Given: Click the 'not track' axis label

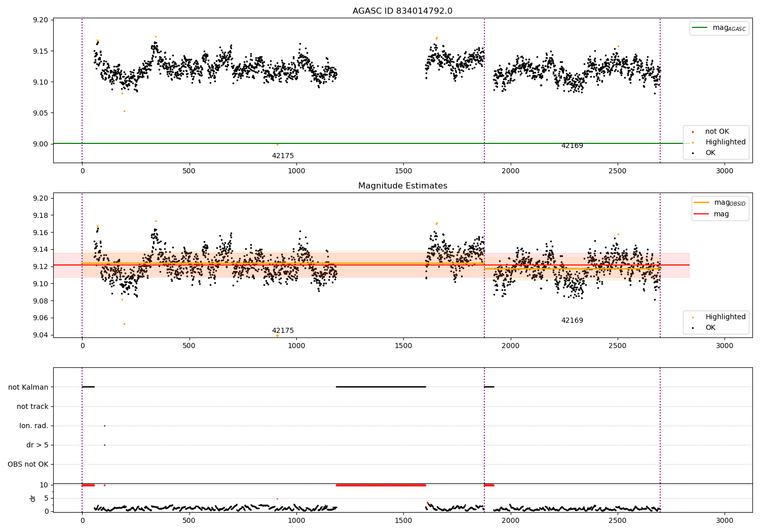Looking at the screenshot, I should point(32,406).
